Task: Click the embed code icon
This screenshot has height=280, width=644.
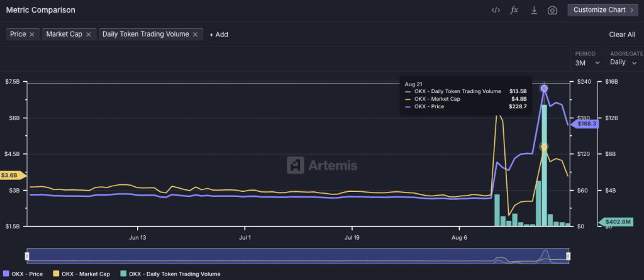Action: tap(496, 10)
